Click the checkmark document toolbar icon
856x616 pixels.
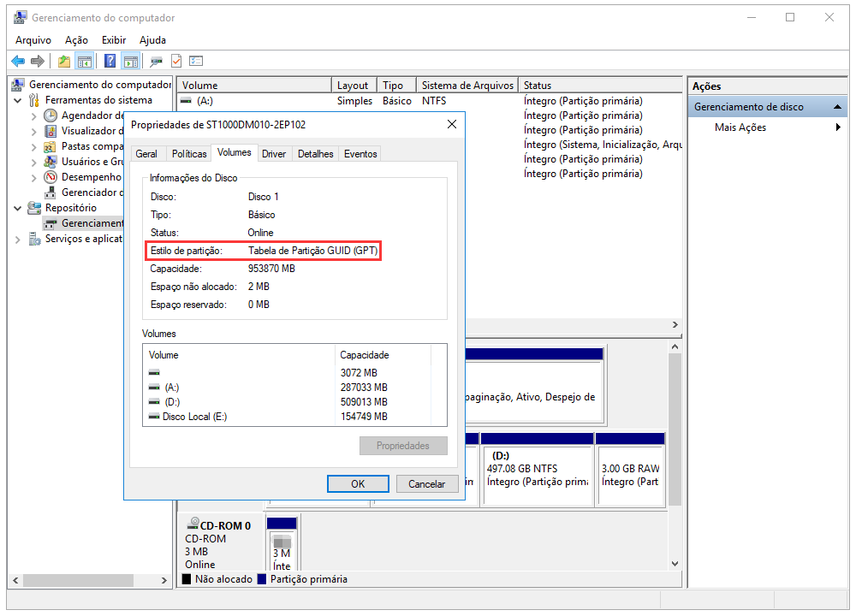[176, 61]
